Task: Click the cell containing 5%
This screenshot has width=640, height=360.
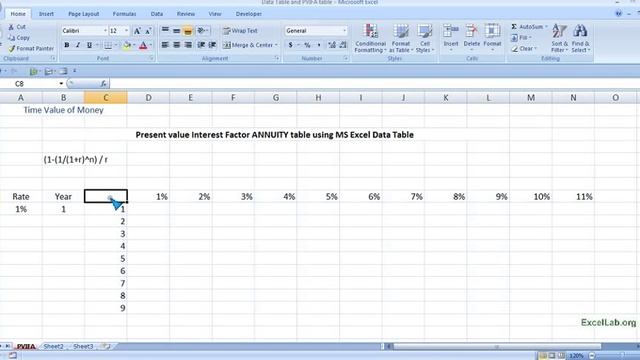Action: tap(318, 197)
